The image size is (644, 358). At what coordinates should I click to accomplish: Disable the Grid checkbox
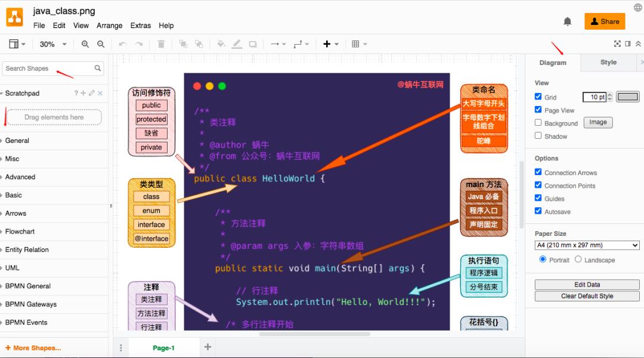tap(538, 96)
